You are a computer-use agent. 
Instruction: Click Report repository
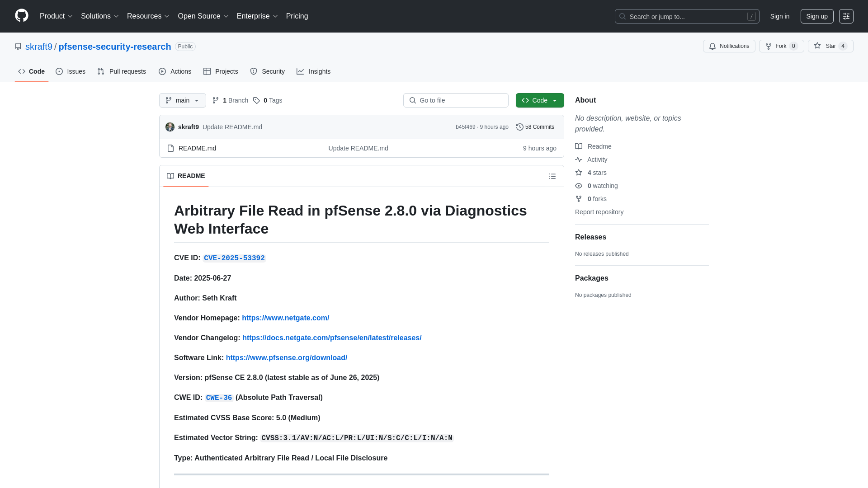[599, 212]
